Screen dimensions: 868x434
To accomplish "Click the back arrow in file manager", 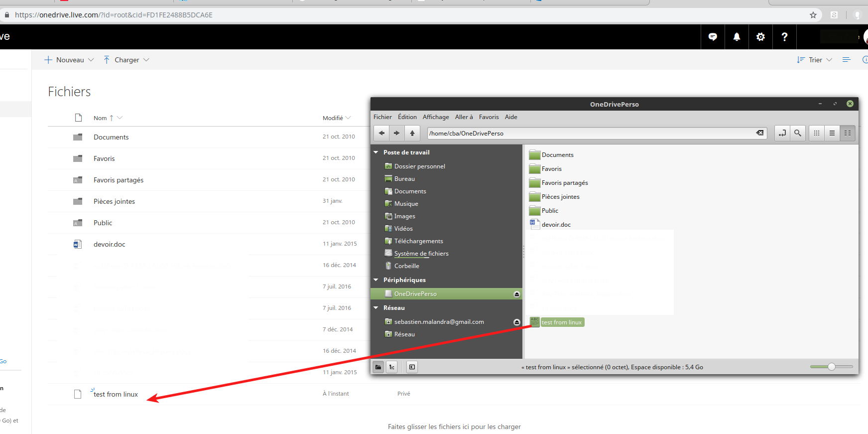I will point(381,133).
